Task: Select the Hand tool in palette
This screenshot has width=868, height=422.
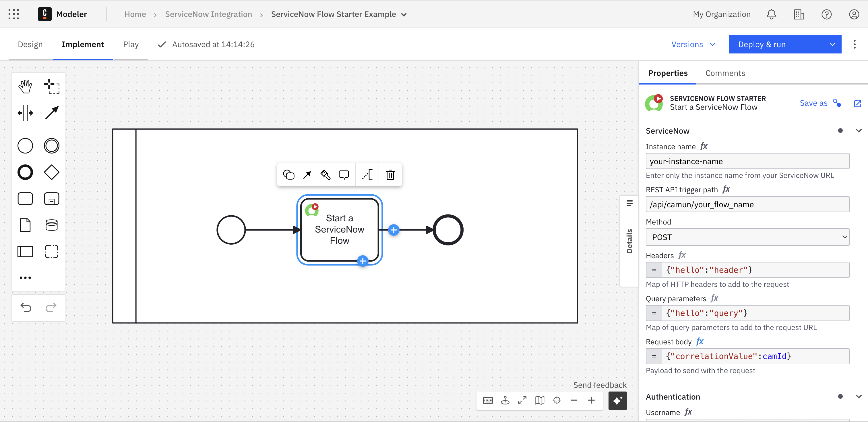Action: coord(25,86)
